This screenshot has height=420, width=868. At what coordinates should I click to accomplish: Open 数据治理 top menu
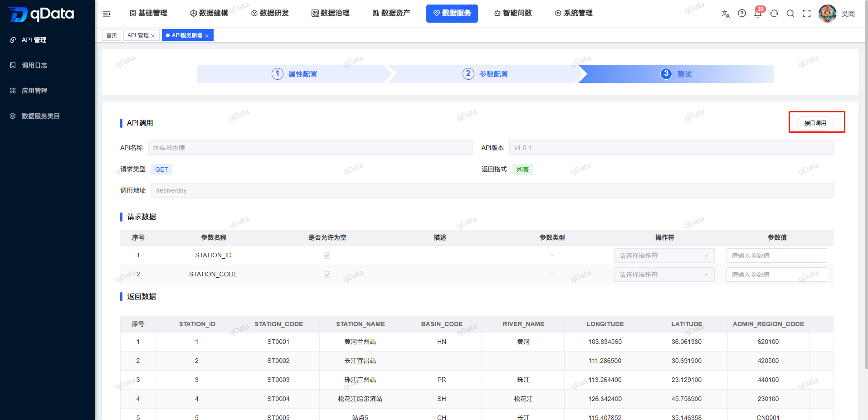point(331,13)
